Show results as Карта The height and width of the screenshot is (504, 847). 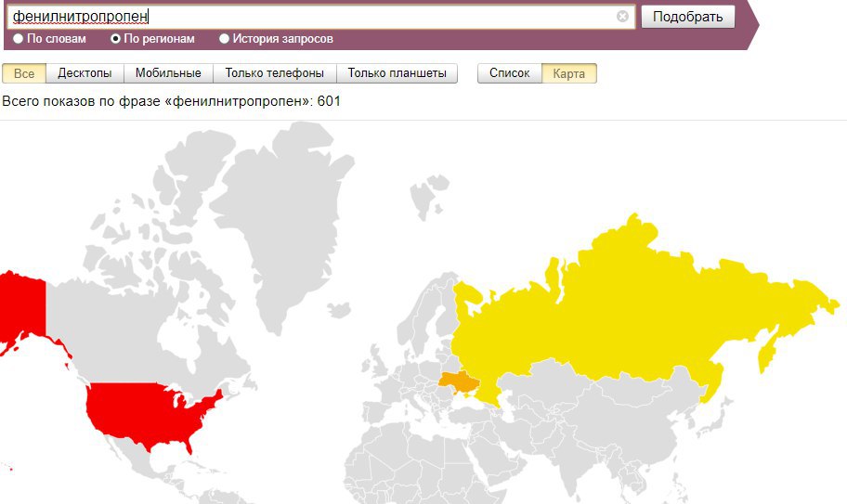click(568, 73)
